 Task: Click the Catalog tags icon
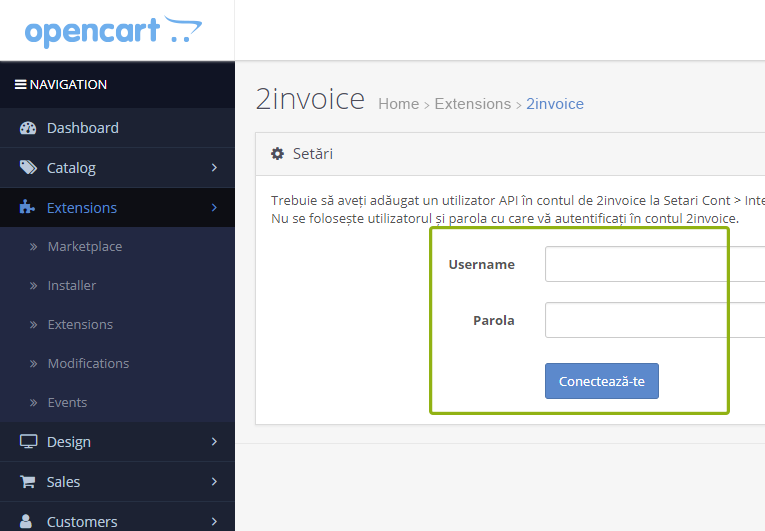(x=28, y=167)
